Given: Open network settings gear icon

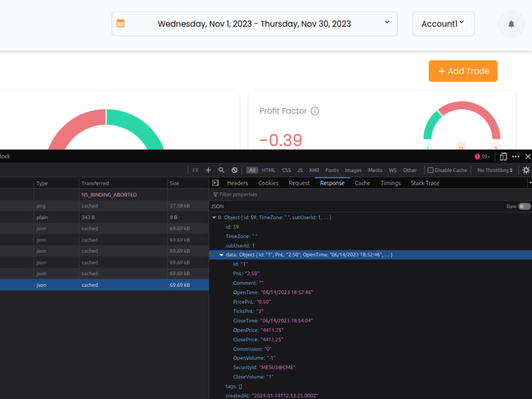Looking at the screenshot, I should 526,170.
